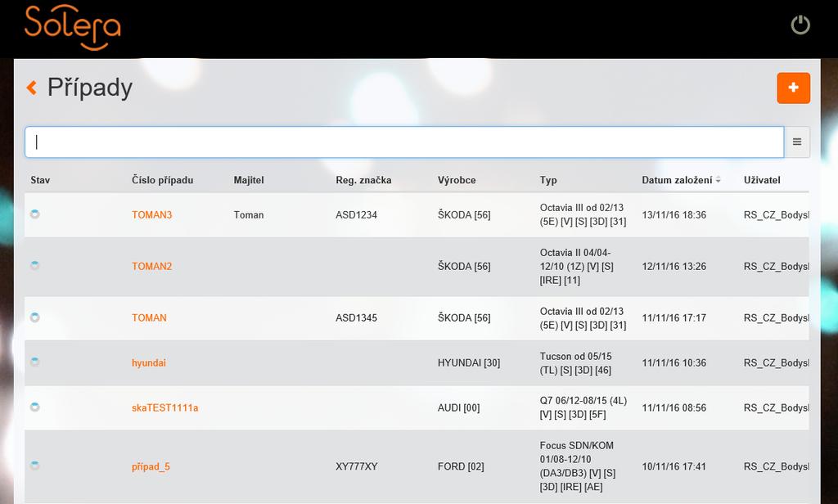Image resolution: width=838 pixels, height=504 pixels.
Task: Select registration 'ASD1345'
Action: tap(357, 317)
